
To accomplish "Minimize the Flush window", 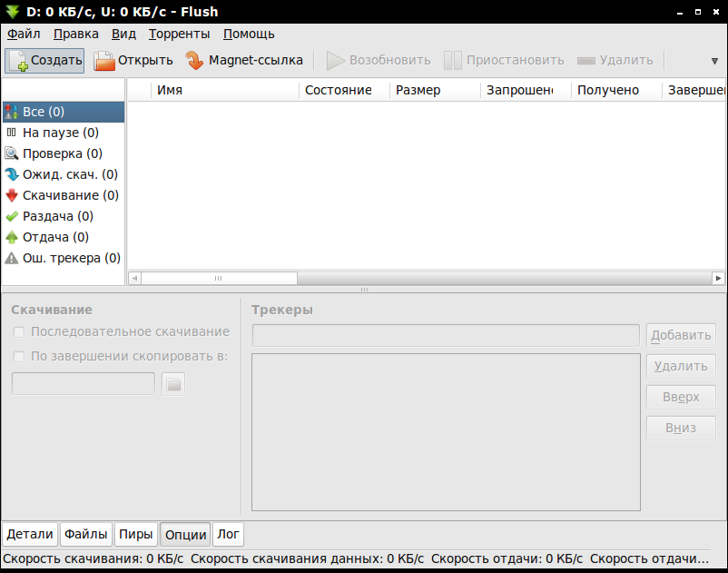I will click(680, 13).
